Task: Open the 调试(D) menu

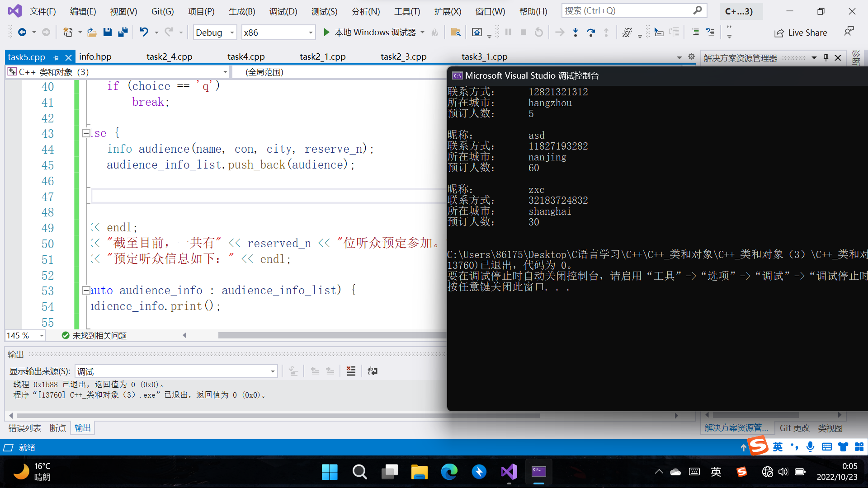Action: pyautogui.click(x=283, y=11)
